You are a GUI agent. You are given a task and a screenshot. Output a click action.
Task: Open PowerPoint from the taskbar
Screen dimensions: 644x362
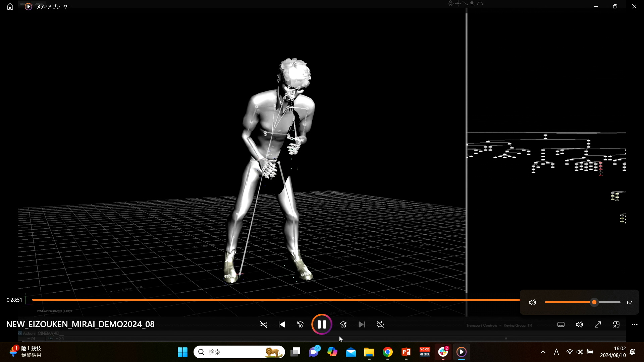(406, 352)
